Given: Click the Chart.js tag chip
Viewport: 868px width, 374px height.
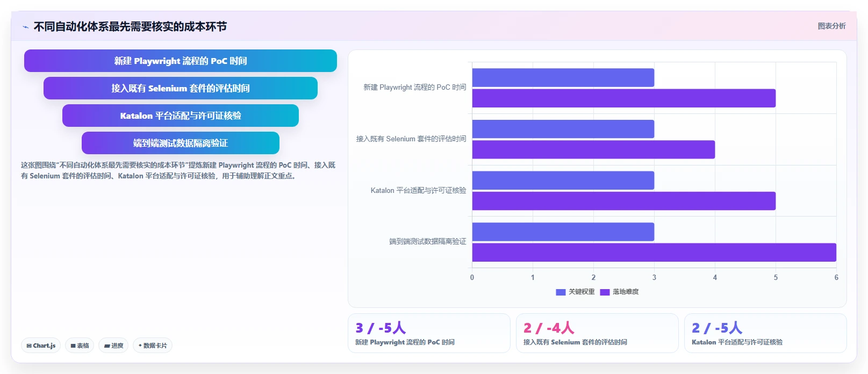Looking at the screenshot, I should point(41,346).
